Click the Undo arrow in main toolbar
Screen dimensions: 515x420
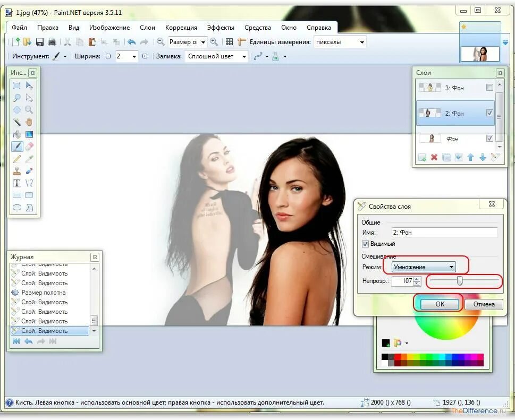(132, 42)
